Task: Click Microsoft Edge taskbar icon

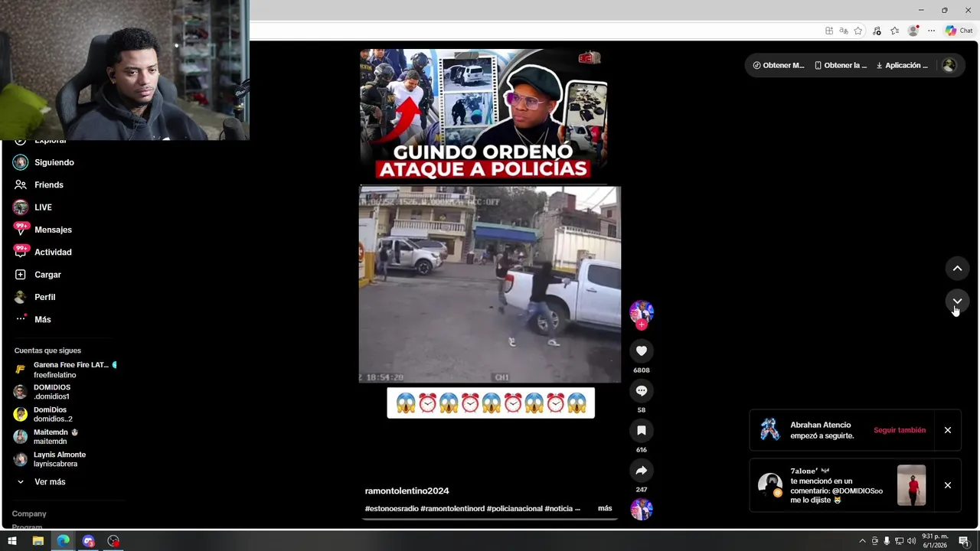Action: click(x=63, y=541)
